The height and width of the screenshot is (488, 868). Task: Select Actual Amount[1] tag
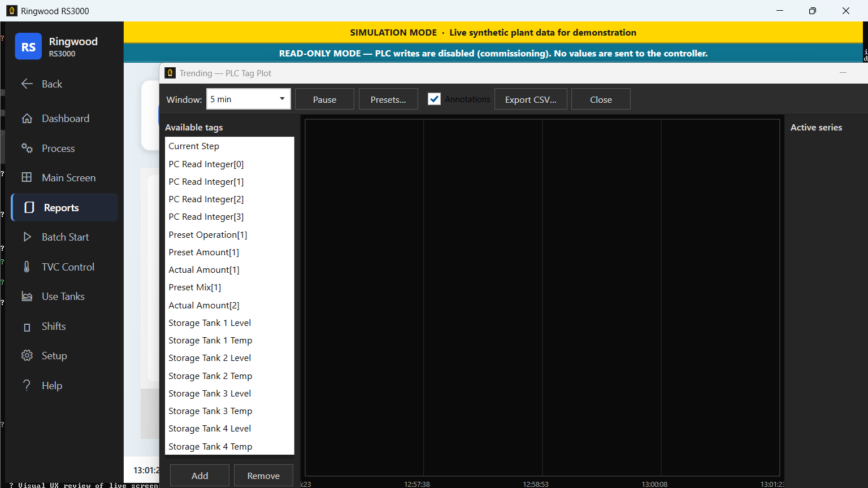point(229,270)
